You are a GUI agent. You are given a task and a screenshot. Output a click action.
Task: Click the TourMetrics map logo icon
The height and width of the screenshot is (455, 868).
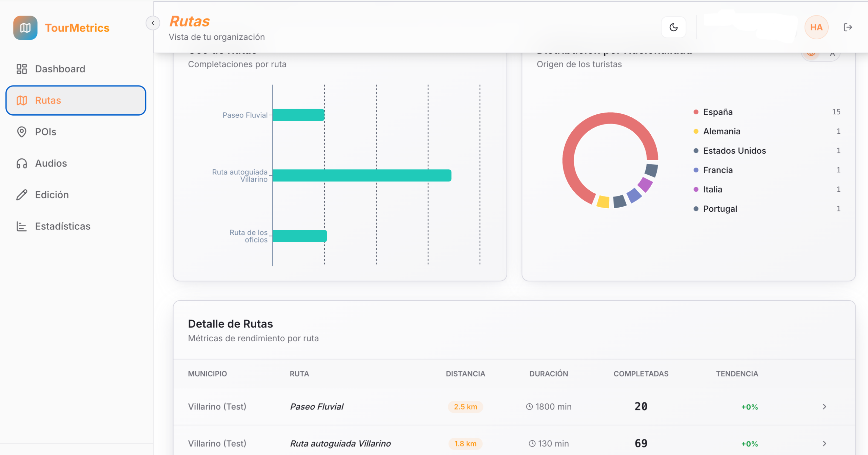point(25,28)
